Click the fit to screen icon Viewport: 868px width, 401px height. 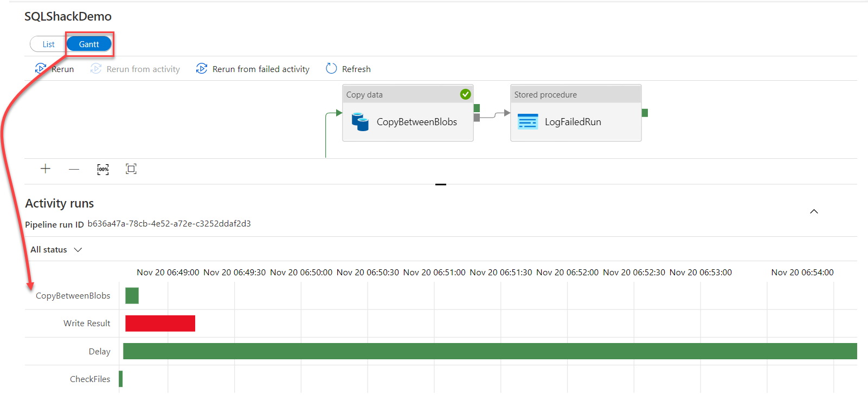pos(131,169)
